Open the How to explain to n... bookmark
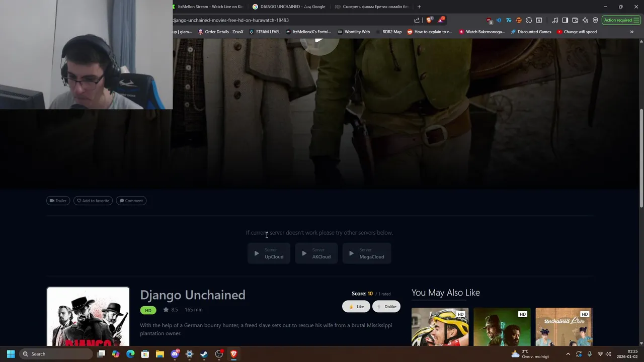 (430, 32)
